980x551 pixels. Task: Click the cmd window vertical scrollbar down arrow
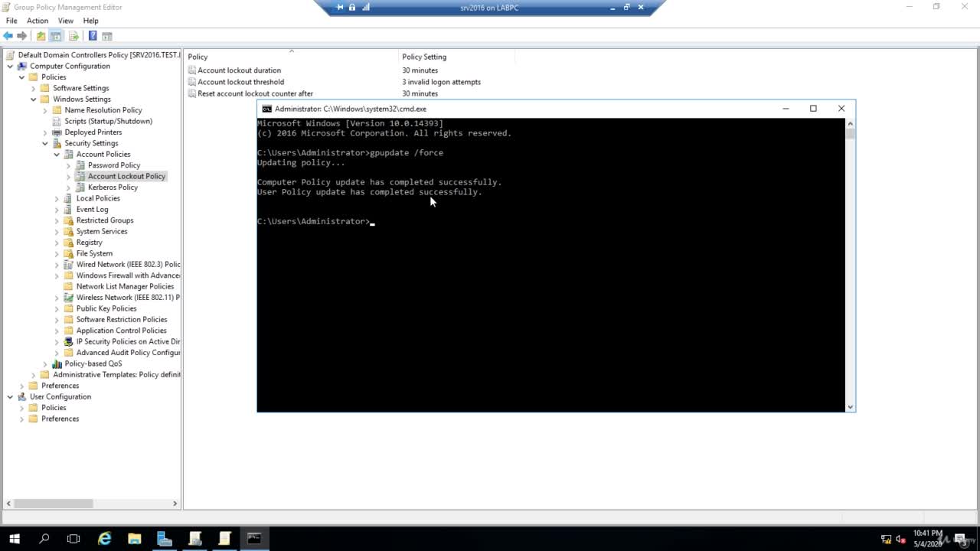pyautogui.click(x=850, y=406)
